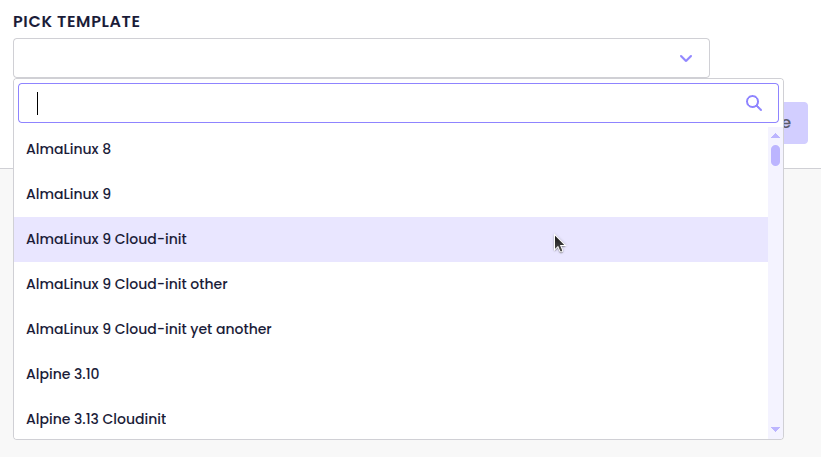Select the highlighted AlmaLinux 9 Cloud-init option
This screenshot has width=821, height=457.
[391, 239]
